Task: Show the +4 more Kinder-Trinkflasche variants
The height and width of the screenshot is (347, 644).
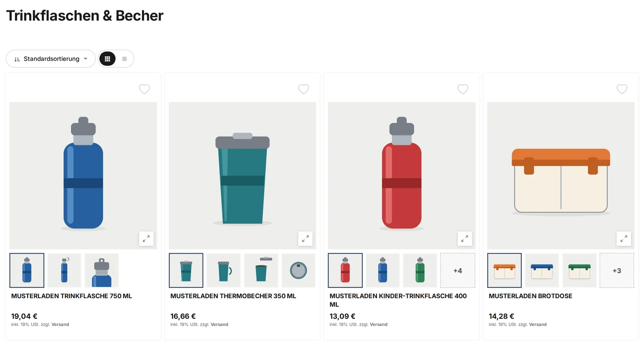Action: click(458, 270)
